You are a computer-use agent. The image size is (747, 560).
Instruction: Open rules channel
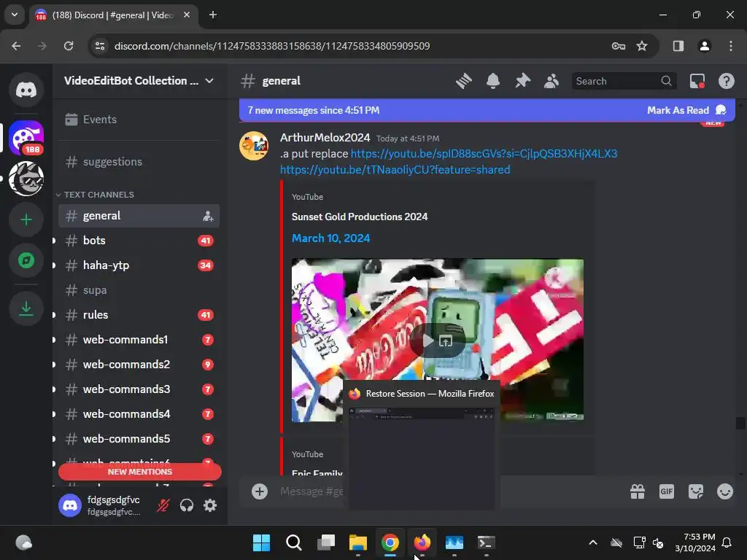tap(139, 315)
